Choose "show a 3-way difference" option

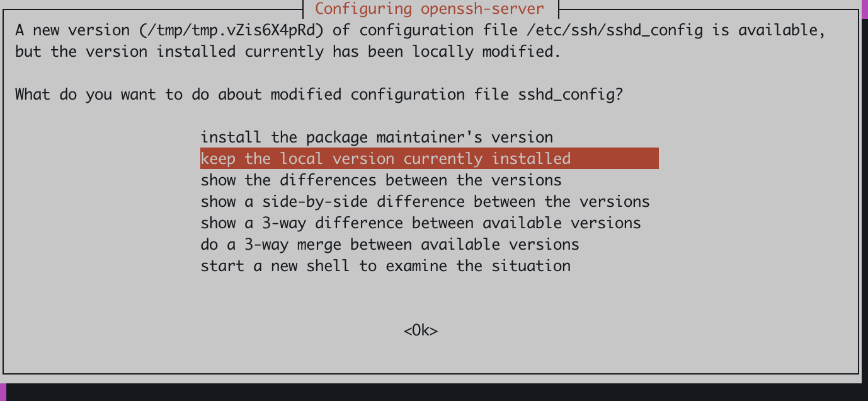click(x=420, y=223)
